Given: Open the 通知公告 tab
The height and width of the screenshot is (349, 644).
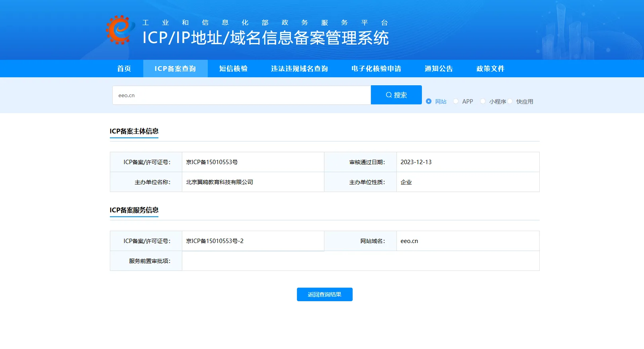Looking at the screenshot, I should pos(439,69).
